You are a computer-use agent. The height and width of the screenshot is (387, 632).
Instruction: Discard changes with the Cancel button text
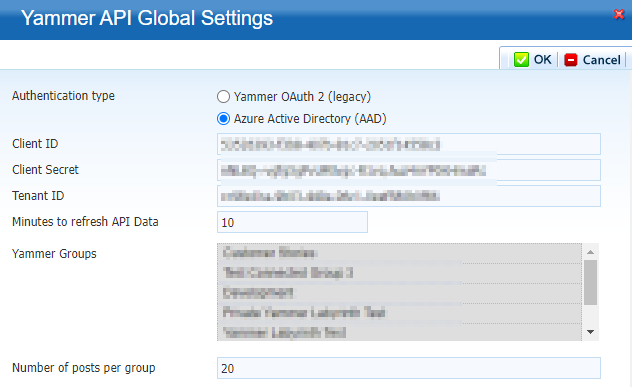601,60
